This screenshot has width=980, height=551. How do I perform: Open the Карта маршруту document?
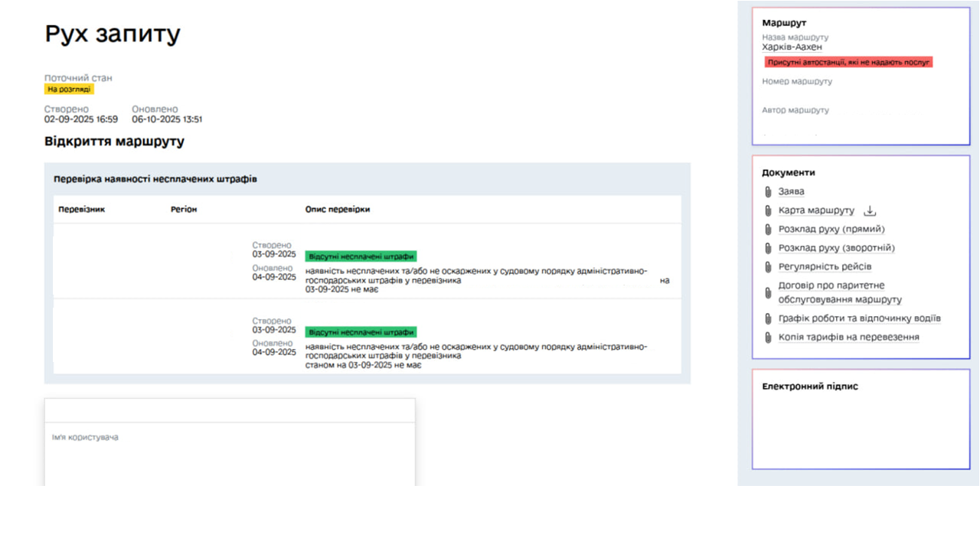coord(816,210)
